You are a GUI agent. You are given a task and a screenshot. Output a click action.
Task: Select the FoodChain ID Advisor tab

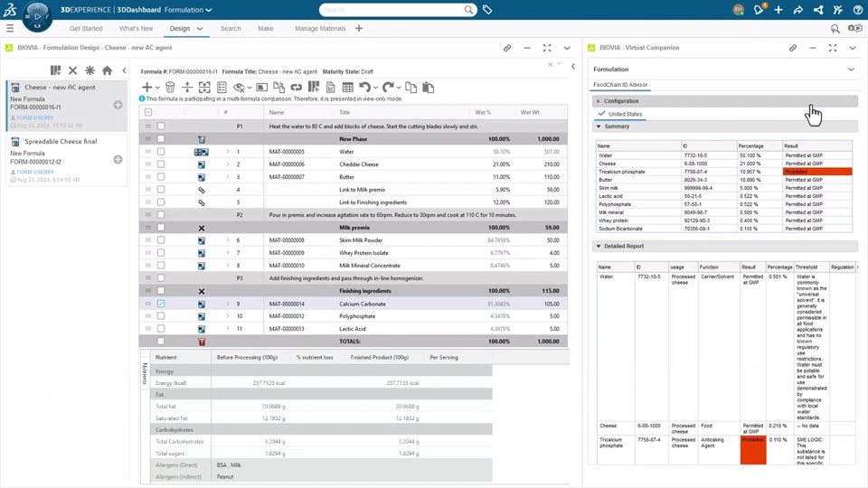620,85
